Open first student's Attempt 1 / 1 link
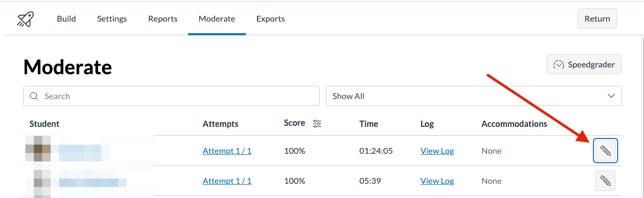This screenshot has width=644, height=198. point(227,151)
